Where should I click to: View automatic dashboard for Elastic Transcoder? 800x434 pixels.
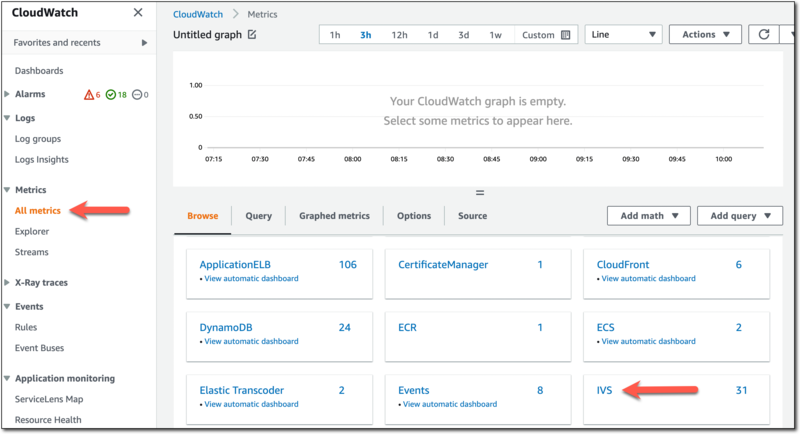[251, 404]
